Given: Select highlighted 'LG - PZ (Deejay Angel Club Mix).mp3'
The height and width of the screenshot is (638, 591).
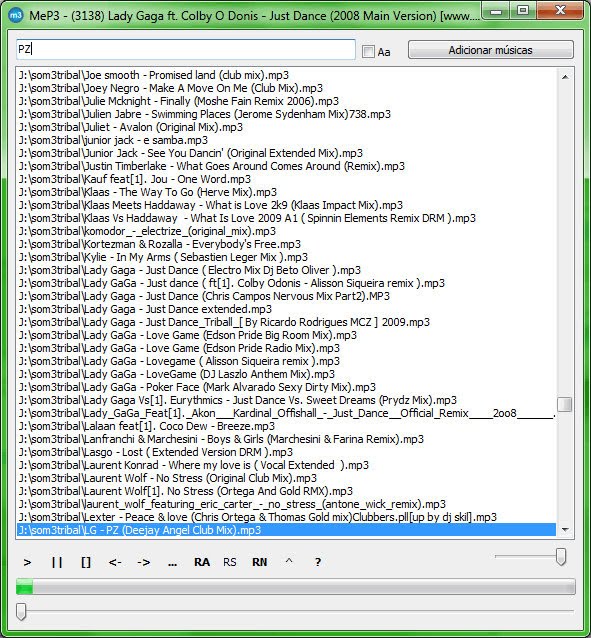Looking at the screenshot, I should (287, 530).
